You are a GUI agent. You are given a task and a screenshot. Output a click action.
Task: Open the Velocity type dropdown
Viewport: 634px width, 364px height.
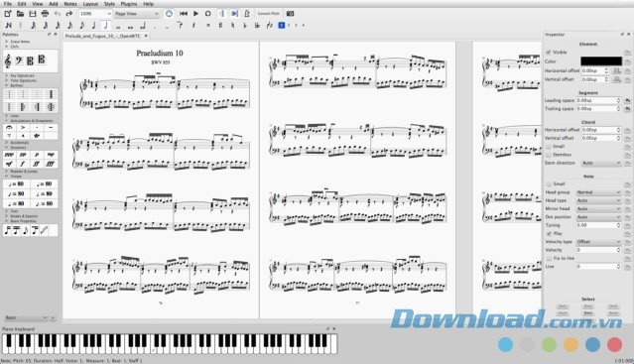pyautogui.click(x=598, y=242)
